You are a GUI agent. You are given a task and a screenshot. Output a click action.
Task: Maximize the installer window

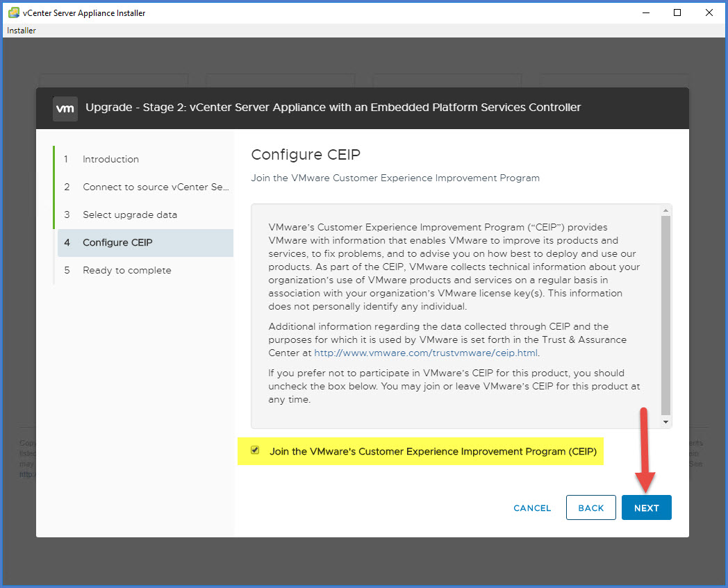(x=677, y=13)
